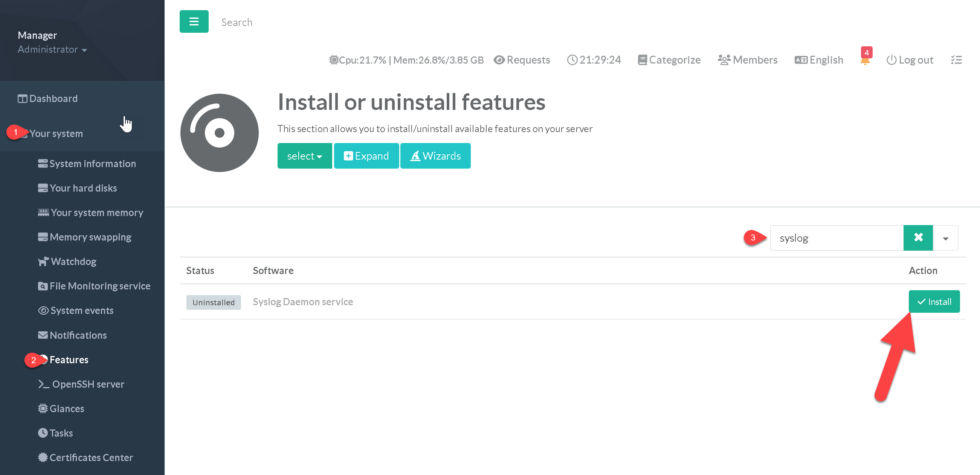Collapse the Your system sidebar section

(56, 134)
